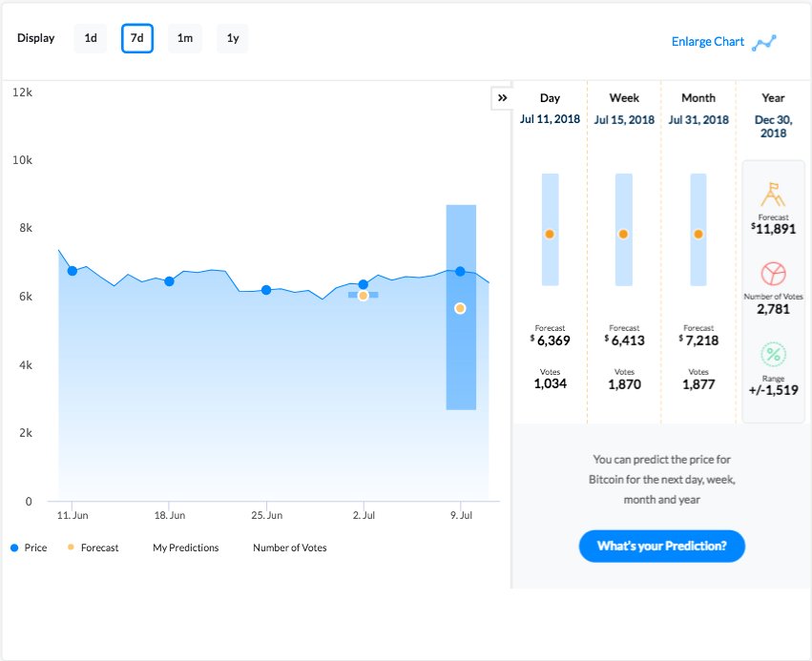Click the Jul 15, 2018 date
This screenshot has width=812, height=661.
pyautogui.click(x=624, y=119)
